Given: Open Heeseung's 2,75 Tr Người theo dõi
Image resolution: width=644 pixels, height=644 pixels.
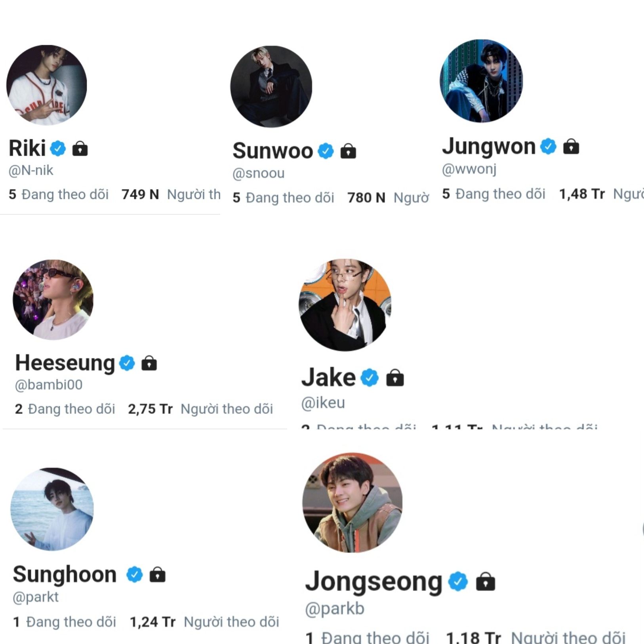Looking at the screenshot, I should point(200,409).
